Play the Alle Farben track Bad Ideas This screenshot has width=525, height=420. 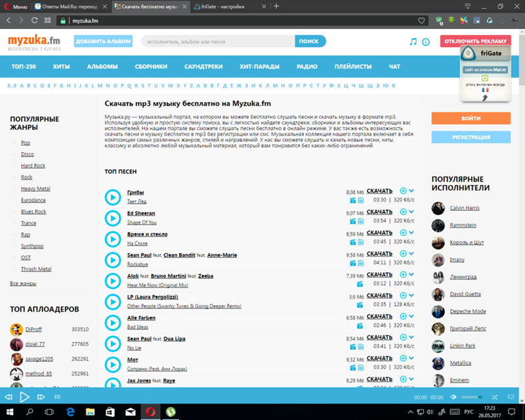coord(113,322)
